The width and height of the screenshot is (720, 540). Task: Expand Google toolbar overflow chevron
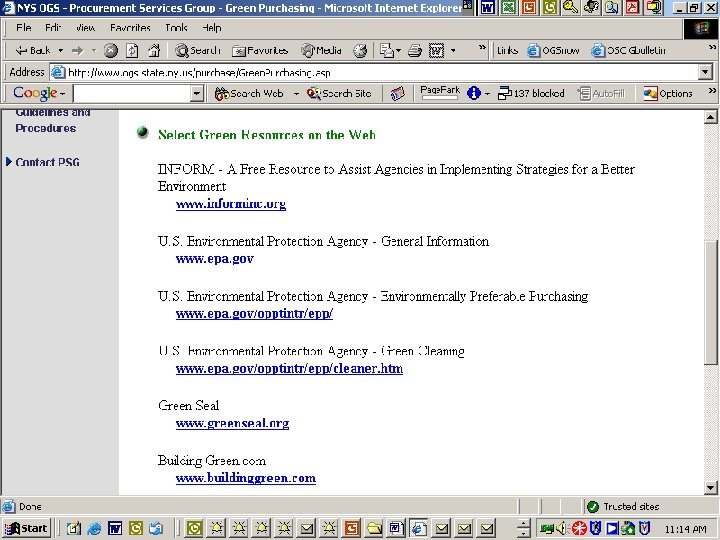tap(712, 90)
